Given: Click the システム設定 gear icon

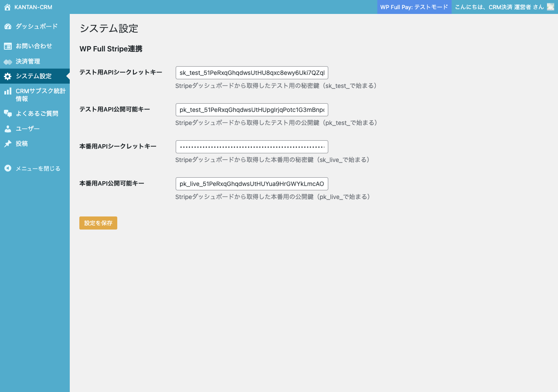Looking at the screenshot, I should pyautogui.click(x=7, y=76).
